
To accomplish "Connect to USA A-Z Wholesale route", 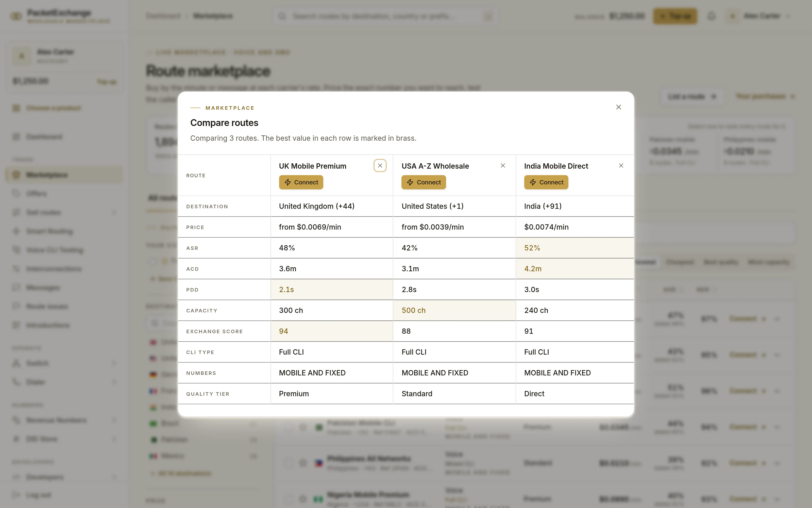I will 424,182.
